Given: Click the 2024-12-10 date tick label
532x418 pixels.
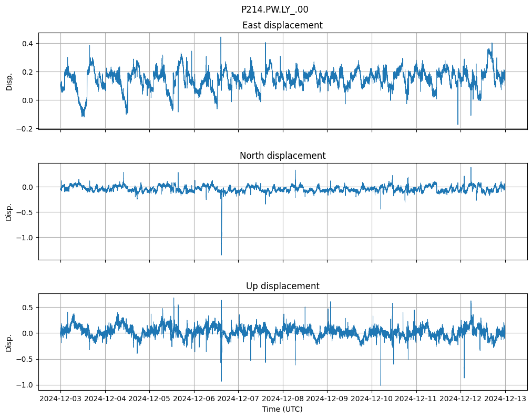Looking at the screenshot, I should tap(372, 399).
